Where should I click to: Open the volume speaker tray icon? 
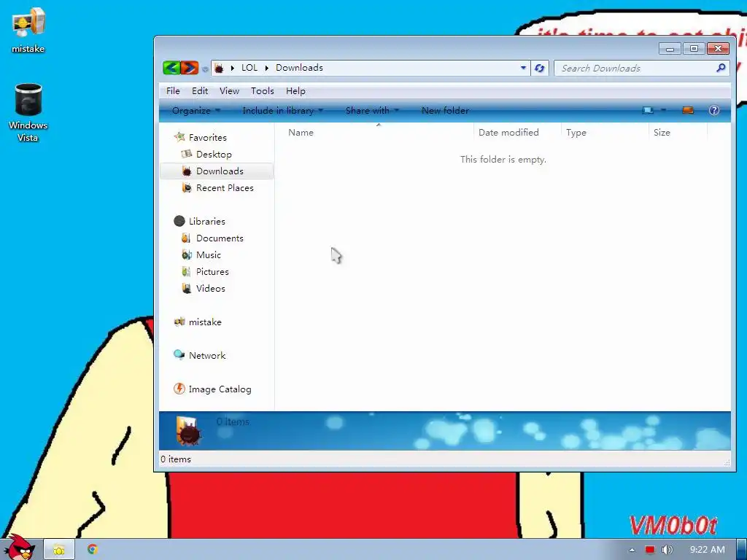[x=667, y=550]
